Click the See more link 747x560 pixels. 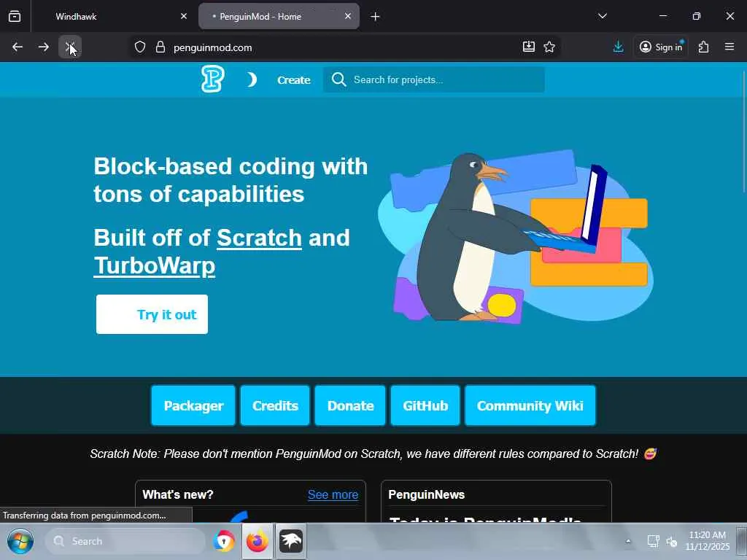333,495
